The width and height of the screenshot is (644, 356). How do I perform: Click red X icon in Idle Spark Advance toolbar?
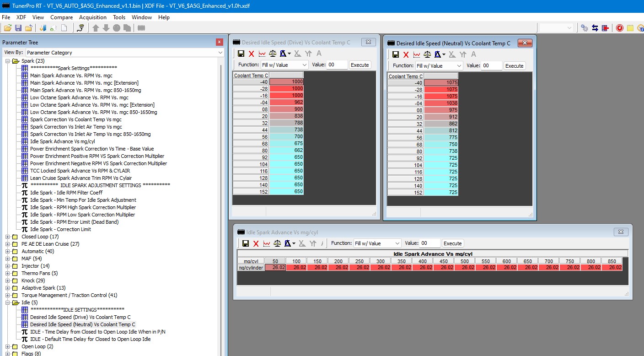256,243
